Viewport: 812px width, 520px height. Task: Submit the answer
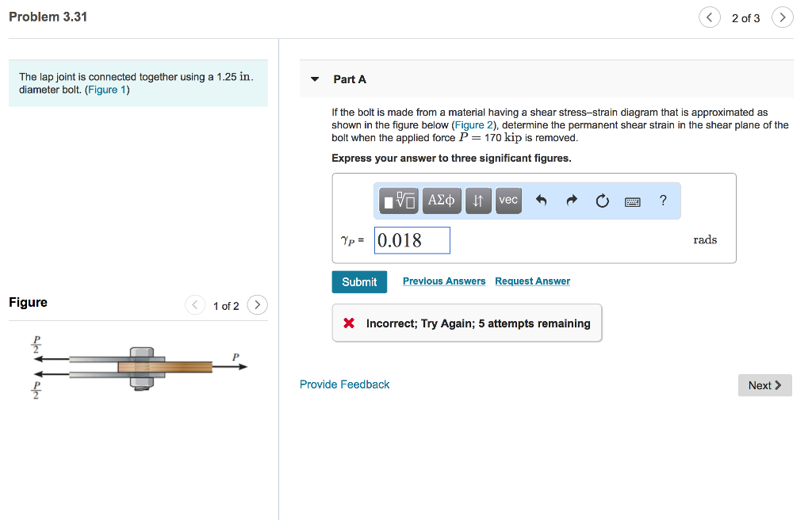click(x=359, y=282)
